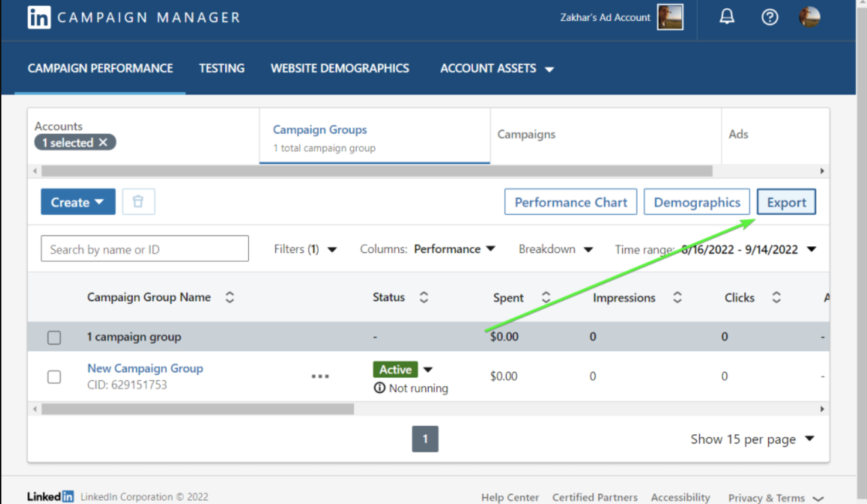The width and height of the screenshot is (867, 504).
Task: Open the New Campaign Group link
Action: 145,368
